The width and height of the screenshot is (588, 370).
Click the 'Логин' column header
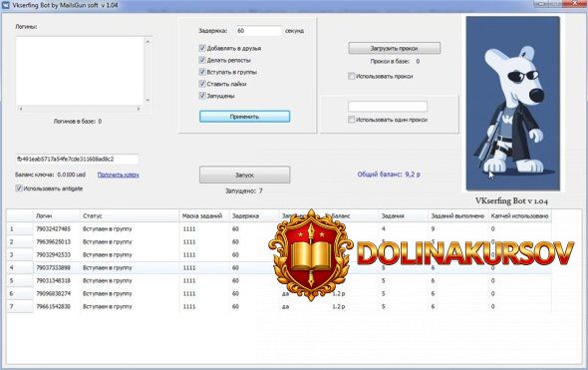click(56, 215)
